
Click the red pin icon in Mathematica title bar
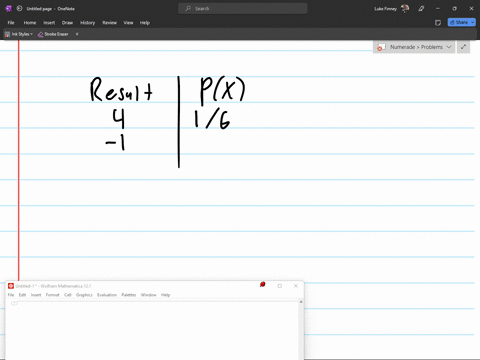point(262,284)
